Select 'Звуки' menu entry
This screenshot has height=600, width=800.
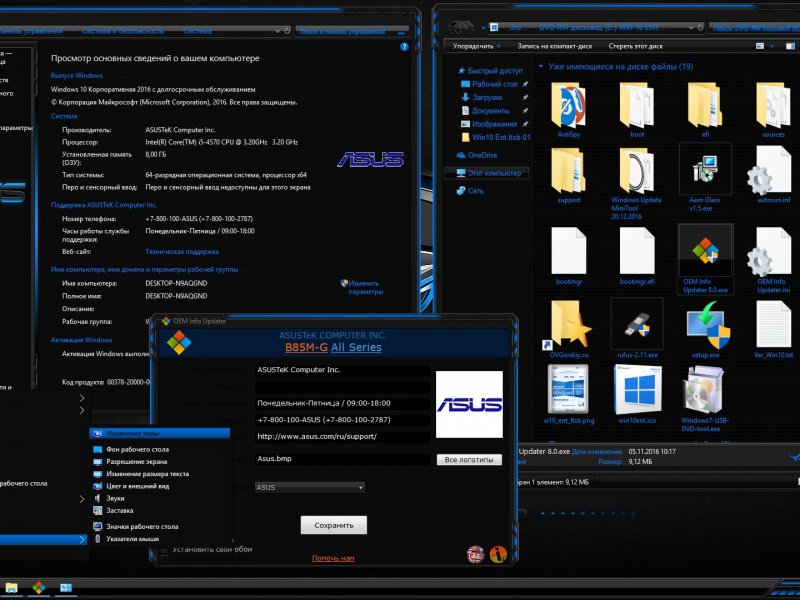pyautogui.click(x=160, y=498)
